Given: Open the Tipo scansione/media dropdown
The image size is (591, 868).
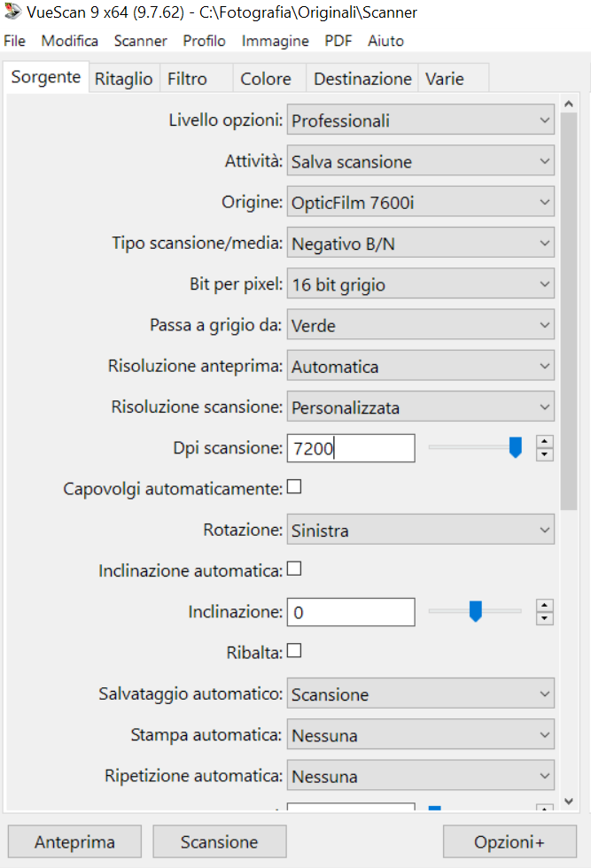Looking at the screenshot, I should click(x=421, y=244).
